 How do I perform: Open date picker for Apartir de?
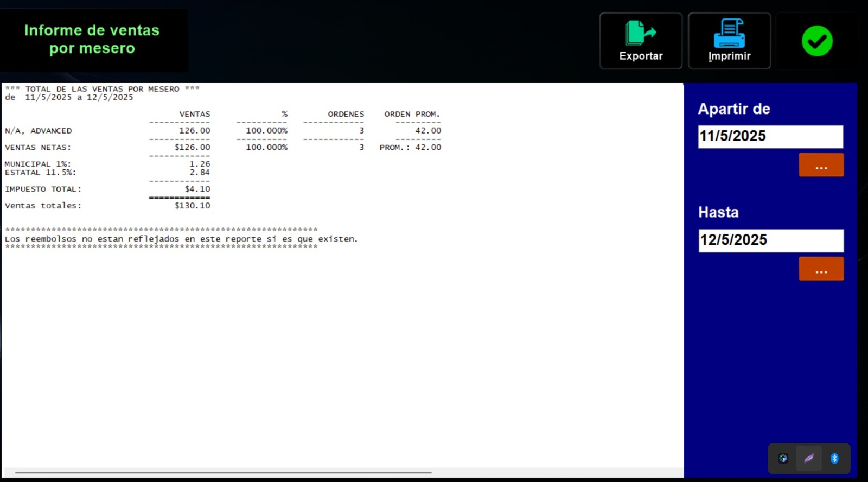tap(821, 165)
